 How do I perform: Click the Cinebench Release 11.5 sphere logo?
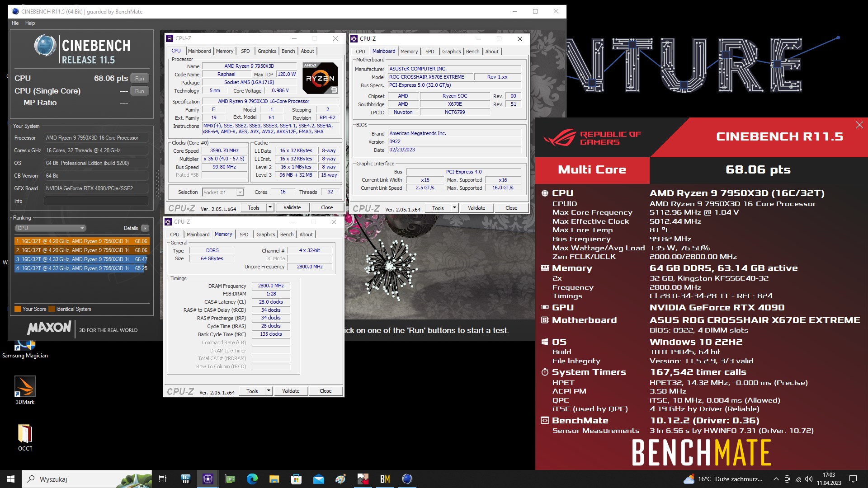pyautogui.click(x=45, y=46)
